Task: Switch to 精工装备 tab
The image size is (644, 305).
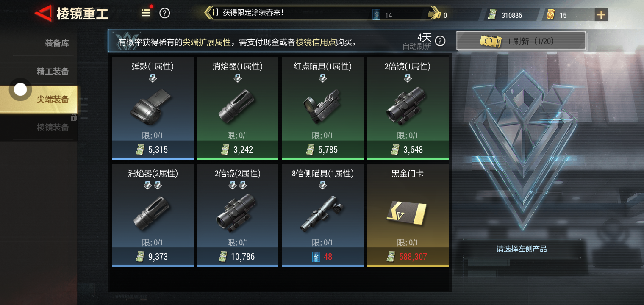Action: pos(53,71)
